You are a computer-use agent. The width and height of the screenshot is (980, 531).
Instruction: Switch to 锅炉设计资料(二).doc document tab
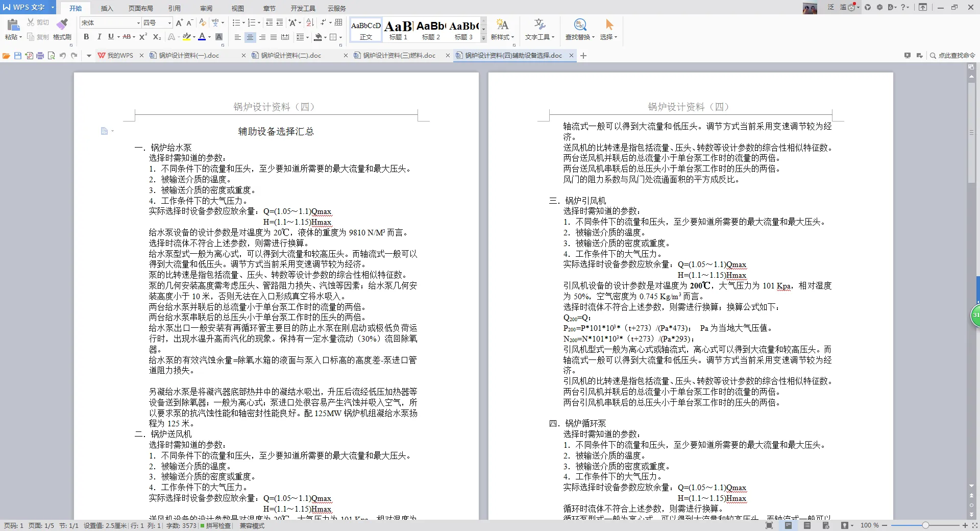point(291,56)
